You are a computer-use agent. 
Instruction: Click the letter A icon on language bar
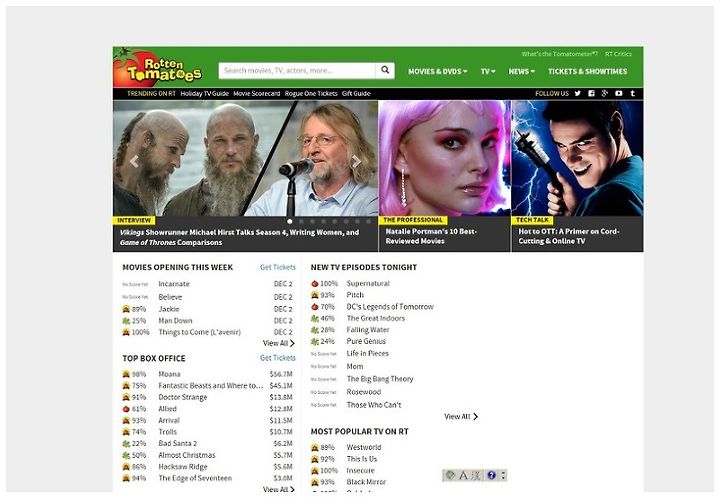(463, 475)
